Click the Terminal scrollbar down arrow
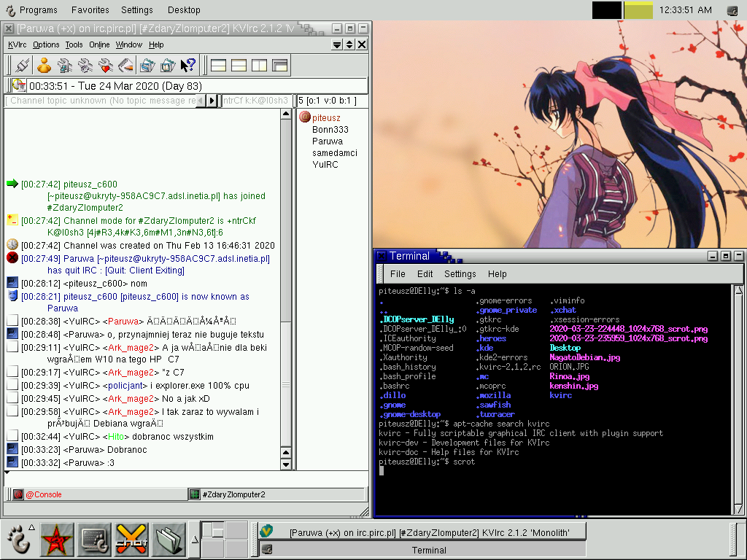Image resolution: width=747 pixels, height=560 pixels. pos(738,510)
